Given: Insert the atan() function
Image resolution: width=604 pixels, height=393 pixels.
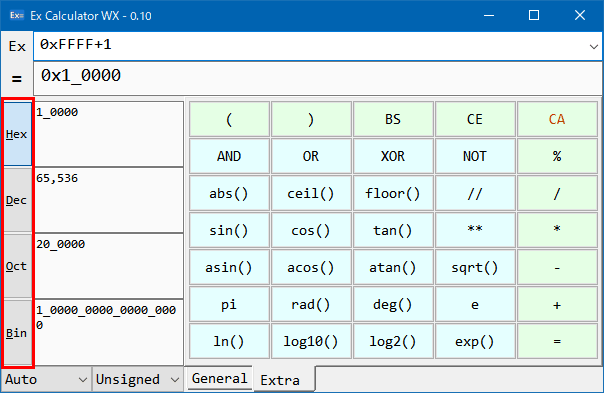Looking at the screenshot, I should click(x=393, y=267).
